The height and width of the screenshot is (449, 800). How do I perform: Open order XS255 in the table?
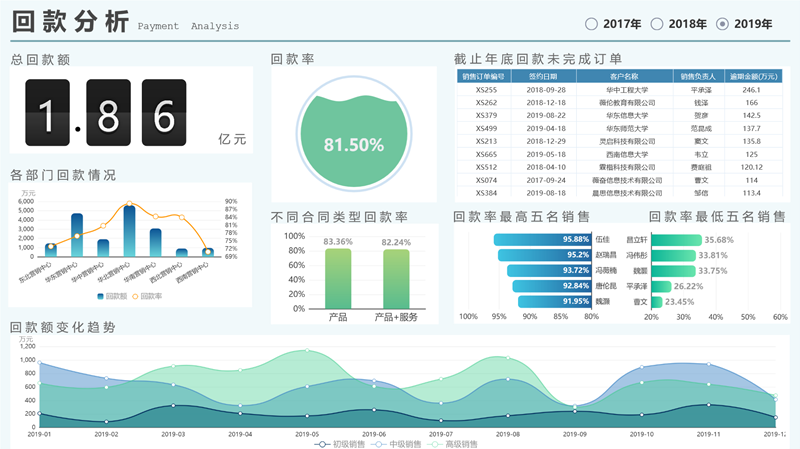[x=486, y=90]
